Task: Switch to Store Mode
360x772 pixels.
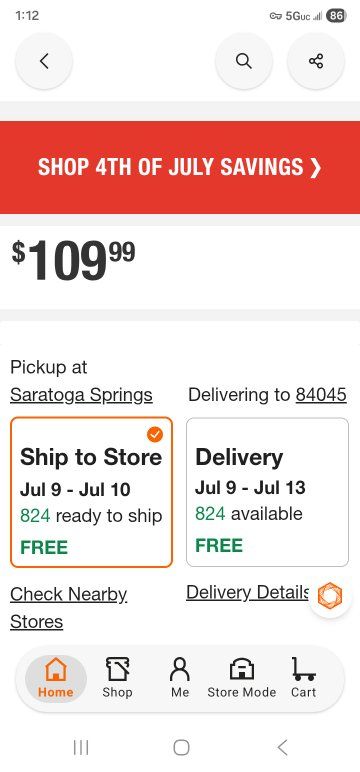Action: [242, 678]
